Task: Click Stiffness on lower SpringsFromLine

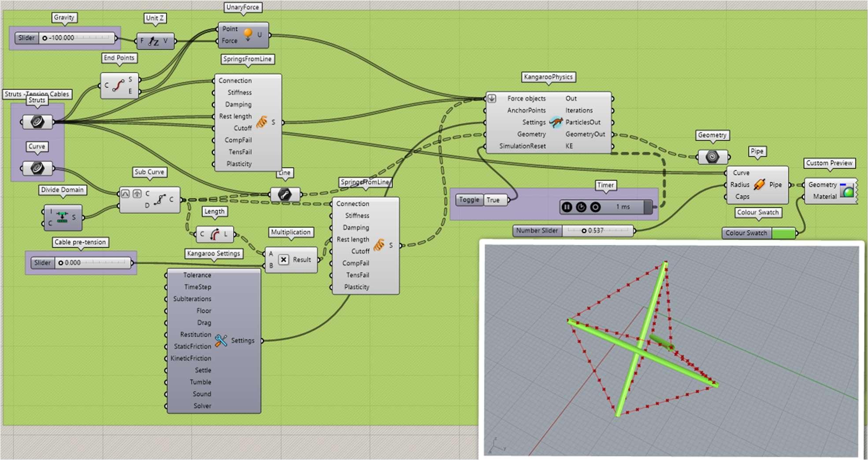Action: click(357, 216)
